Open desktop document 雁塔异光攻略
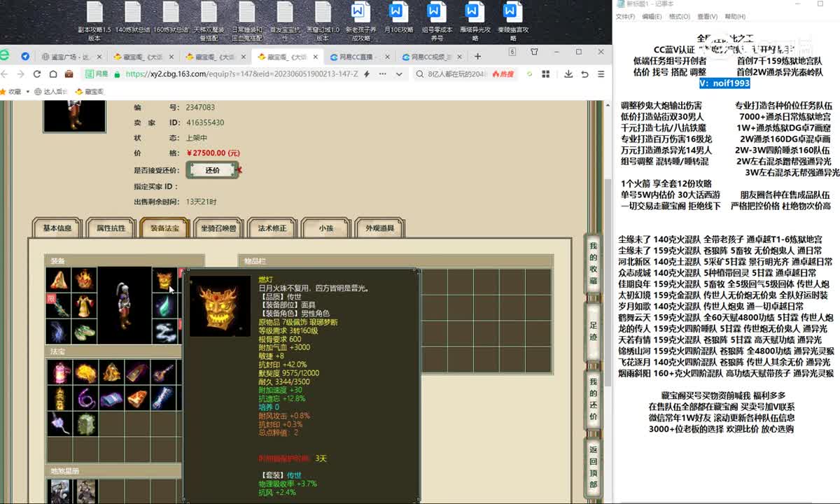Image resolution: width=840 pixels, height=504 pixels. pos(475,21)
